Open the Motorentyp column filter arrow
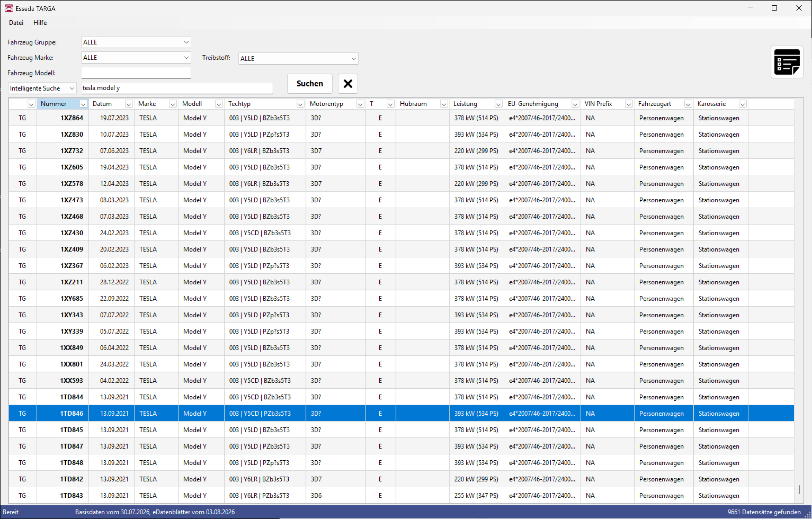812x519 pixels. point(360,104)
